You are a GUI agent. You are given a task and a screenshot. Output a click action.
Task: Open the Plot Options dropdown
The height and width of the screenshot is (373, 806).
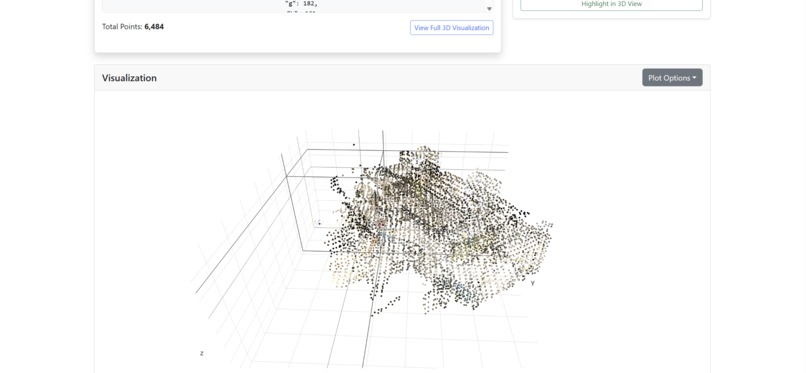coord(672,78)
